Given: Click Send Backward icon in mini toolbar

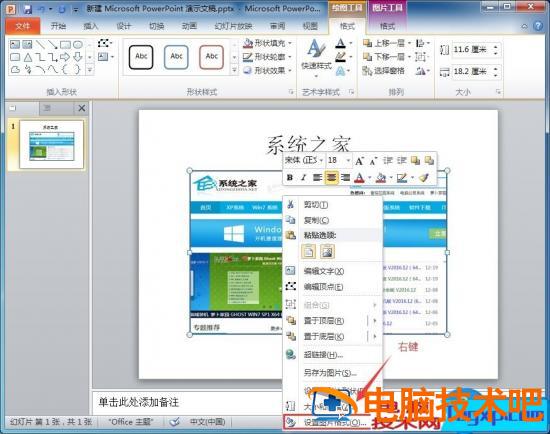Looking at the screenshot, I should click(x=429, y=160).
